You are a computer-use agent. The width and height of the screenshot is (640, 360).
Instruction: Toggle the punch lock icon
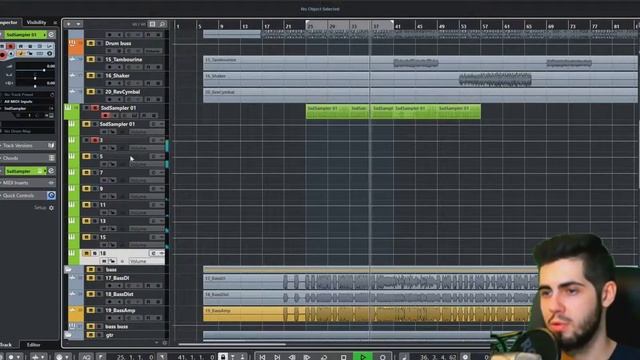click(223, 357)
